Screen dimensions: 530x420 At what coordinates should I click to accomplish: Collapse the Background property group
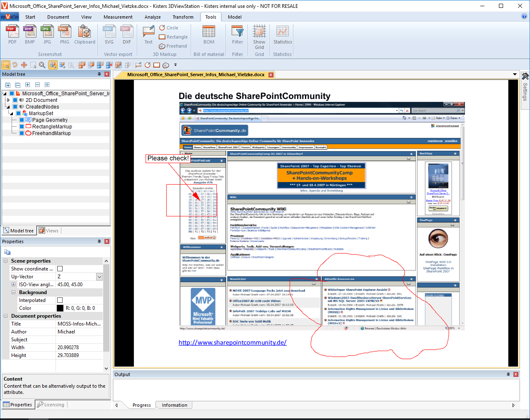pyautogui.click(x=13, y=292)
